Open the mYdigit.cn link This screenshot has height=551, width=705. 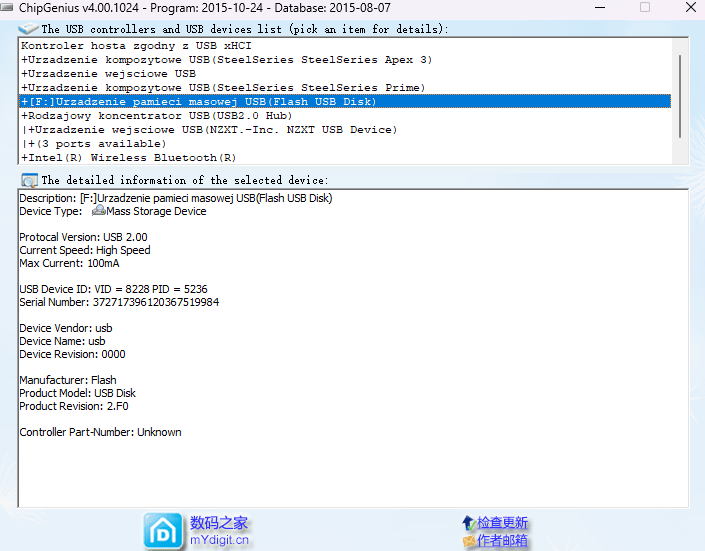219,540
